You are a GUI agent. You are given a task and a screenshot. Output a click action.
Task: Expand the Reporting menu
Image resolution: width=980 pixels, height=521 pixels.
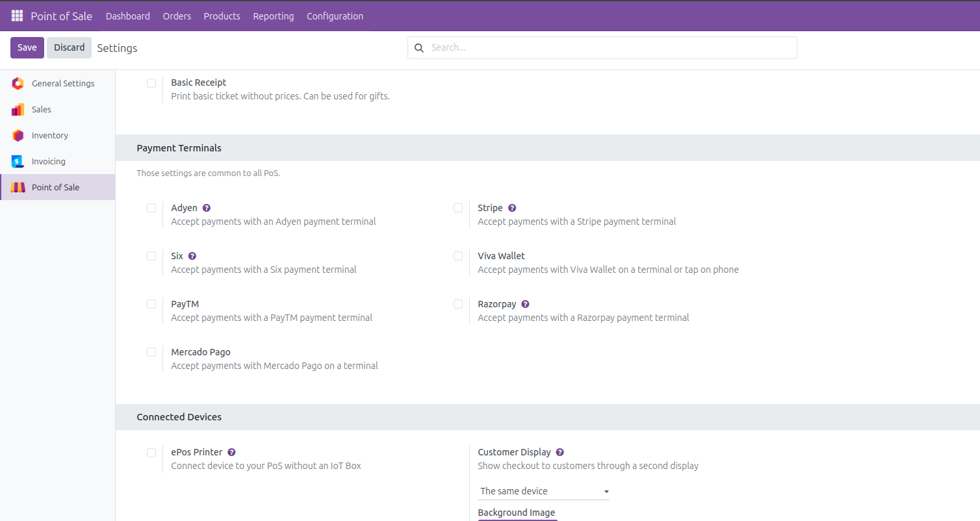pos(273,16)
